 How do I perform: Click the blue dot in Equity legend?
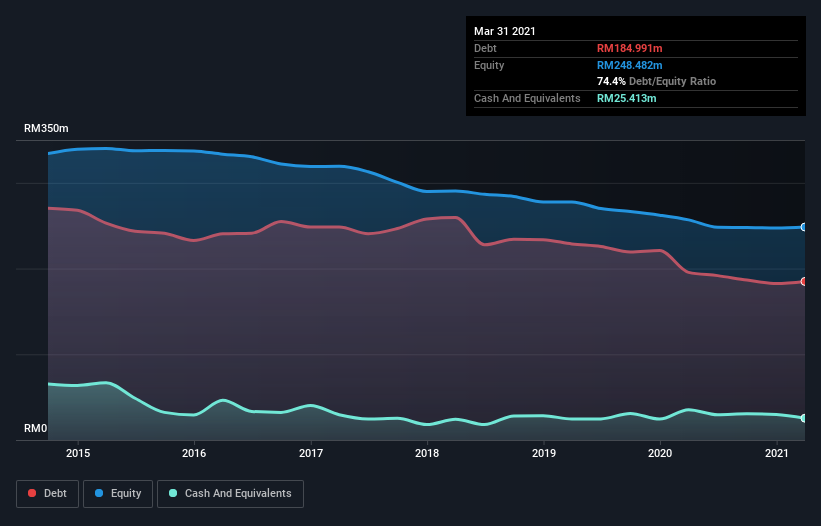[x=100, y=493]
